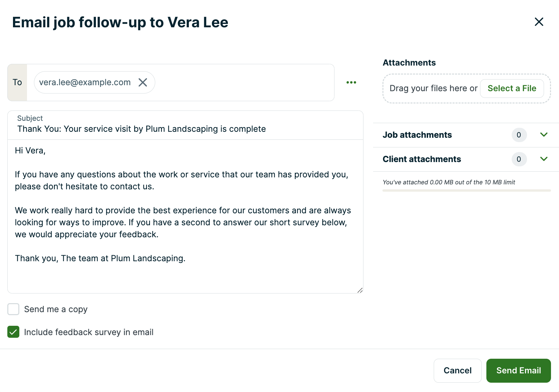Click the Job attachments count badge
559x392 pixels.
coord(519,135)
